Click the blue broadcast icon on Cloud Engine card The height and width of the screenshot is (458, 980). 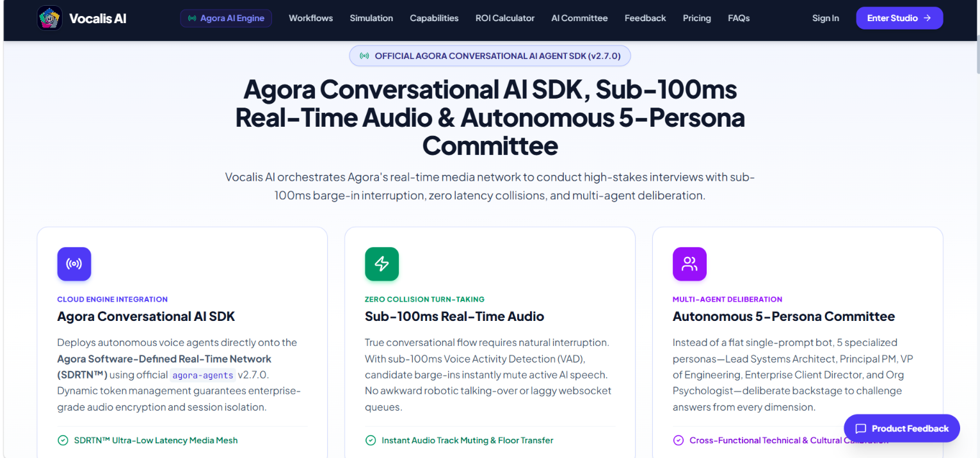pyautogui.click(x=74, y=264)
